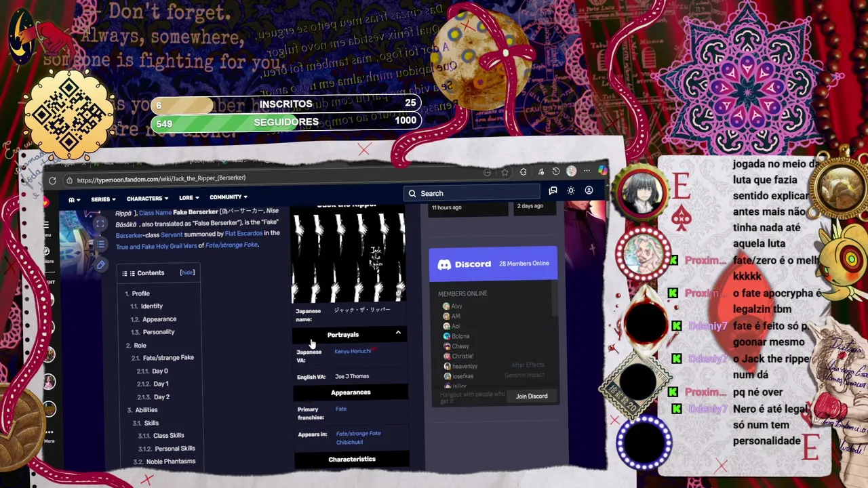Click the browser address bar URL
Image resolution: width=868 pixels, height=488 pixels.
coord(161,179)
